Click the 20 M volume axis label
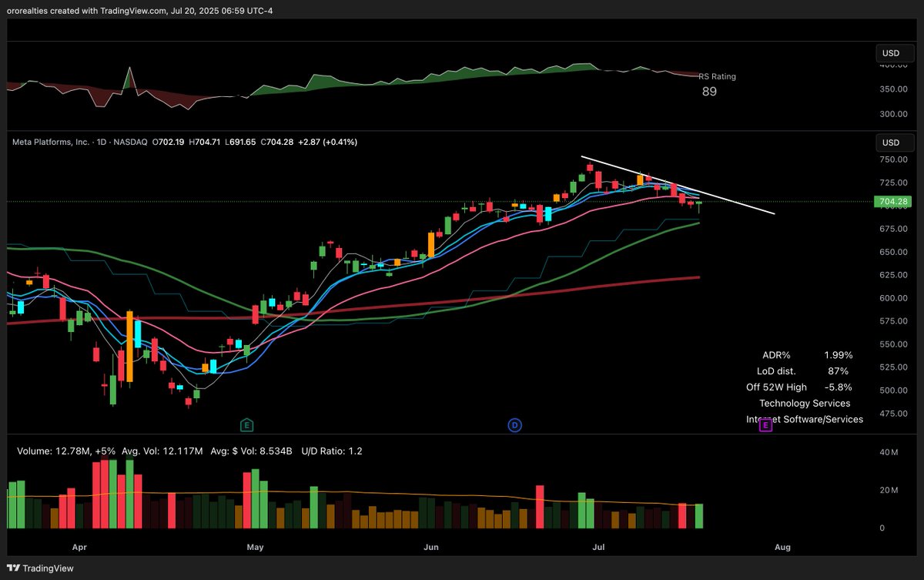924x580 pixels. click(889, 491)
